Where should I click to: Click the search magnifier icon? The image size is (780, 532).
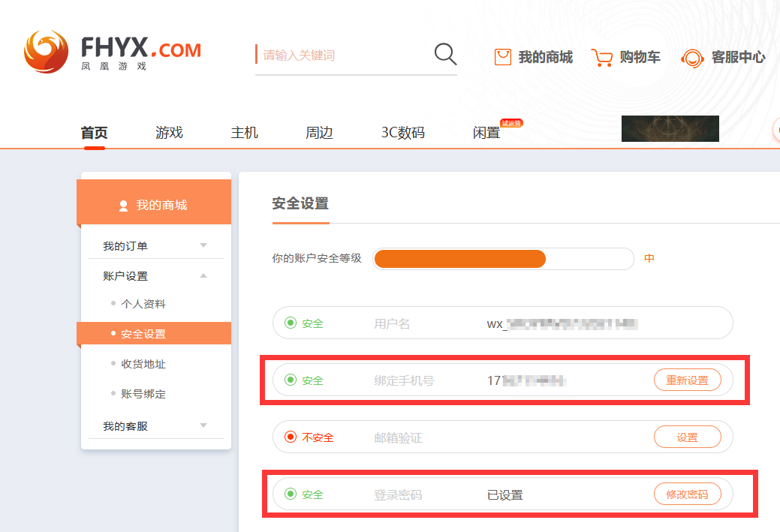[445, 54]
